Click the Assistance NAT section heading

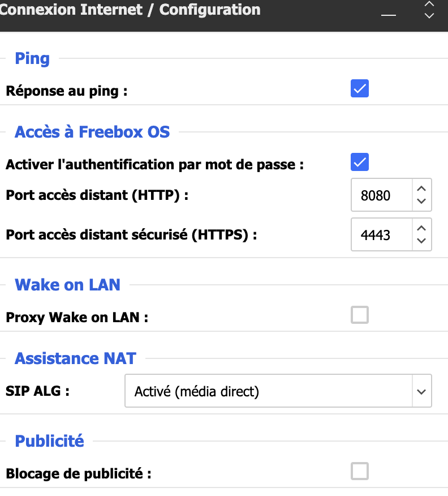(x=75, y=358)
